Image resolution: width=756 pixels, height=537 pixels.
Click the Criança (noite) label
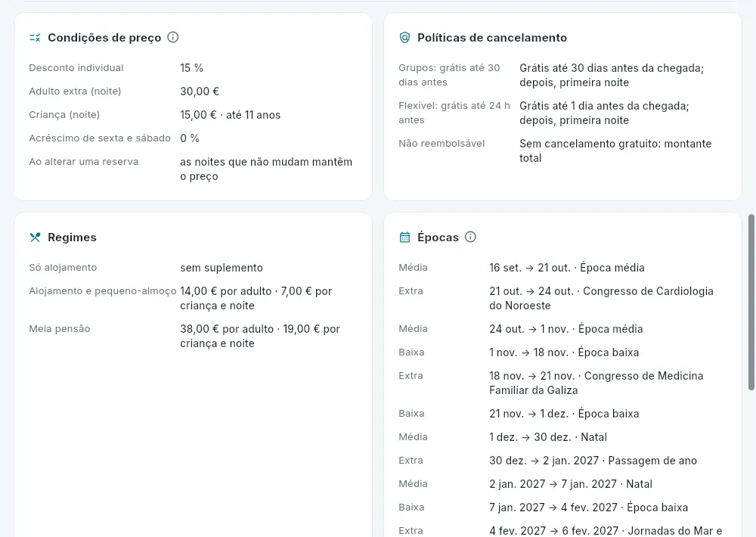(64, 115)
